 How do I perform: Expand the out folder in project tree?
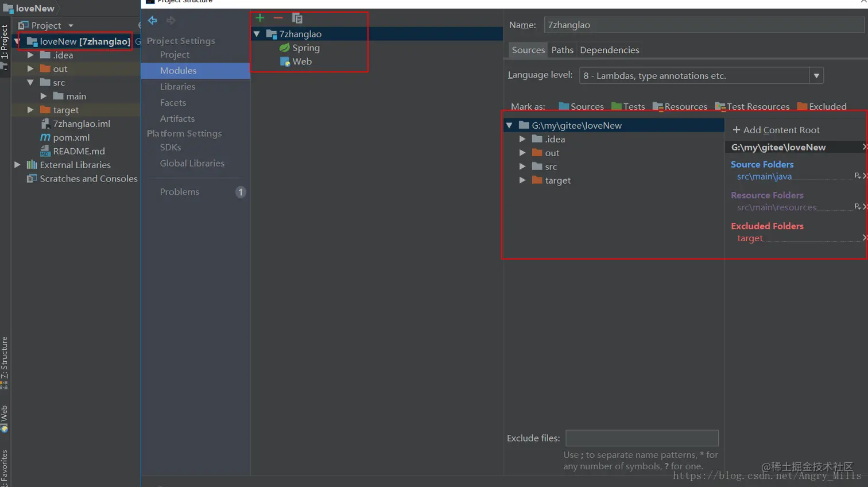coord(30,69)
